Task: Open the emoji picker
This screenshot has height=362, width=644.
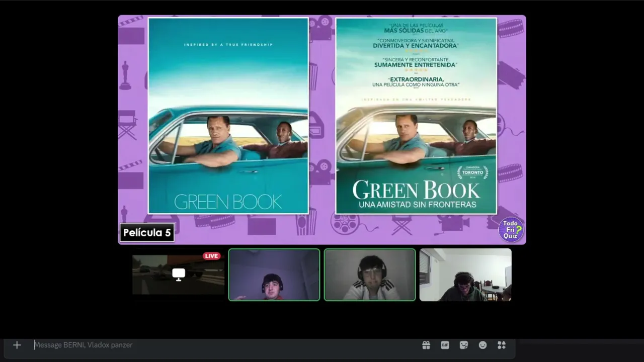Action: coord(482,345)
